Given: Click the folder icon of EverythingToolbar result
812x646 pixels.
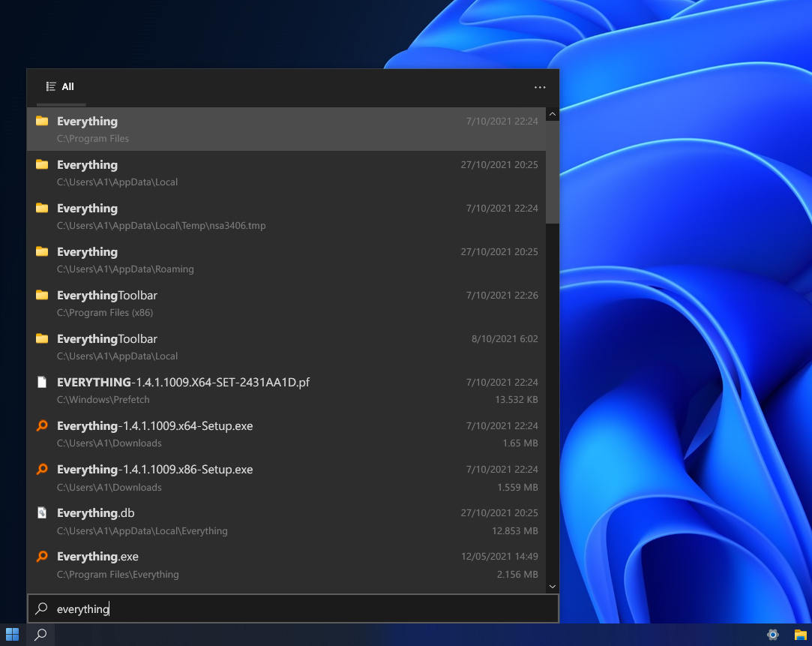Looking at the screenshot, I should [42, 295].
